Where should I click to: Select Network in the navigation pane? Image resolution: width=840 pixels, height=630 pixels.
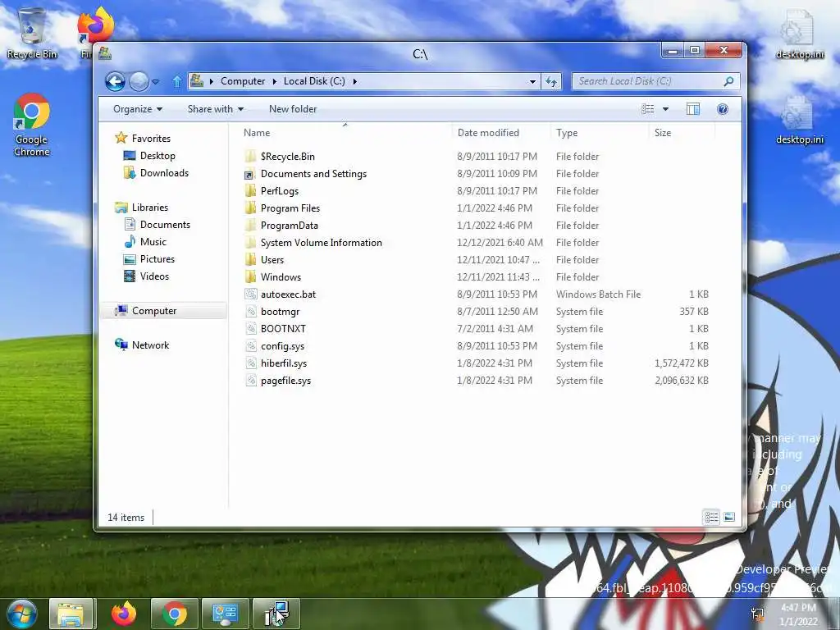pos(151,345)
